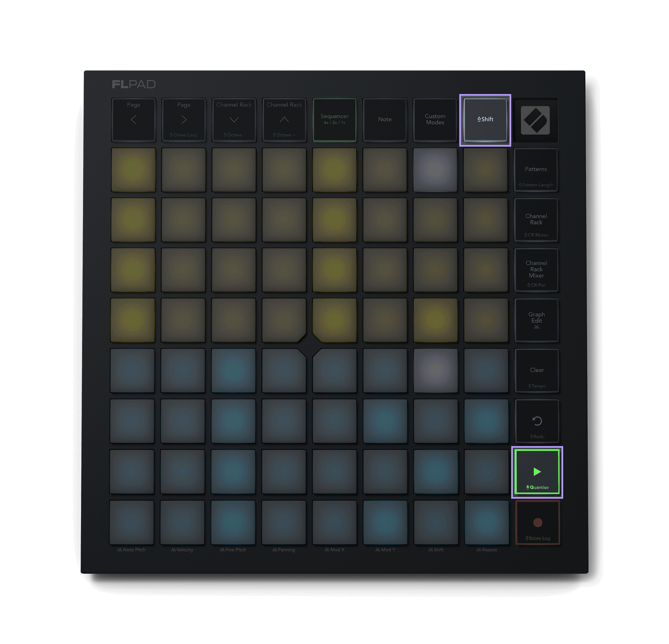
Task: Tap the bottom-row pad labeled Panning
Action: click(284, 522)
